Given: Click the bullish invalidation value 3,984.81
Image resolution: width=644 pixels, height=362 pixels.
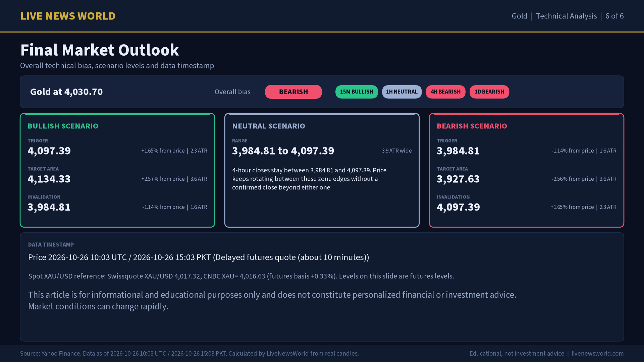Looking at the screenshot, I should (x=49, y=207).
